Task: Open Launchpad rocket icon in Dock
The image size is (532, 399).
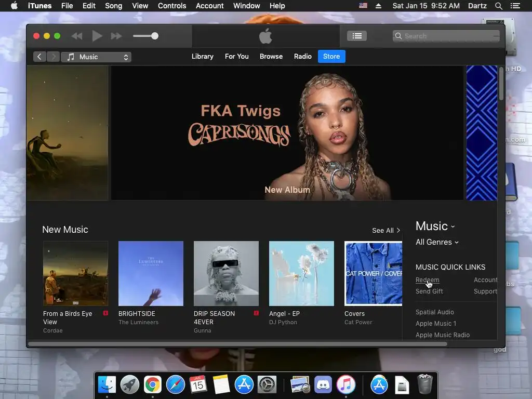Action: tap(129, 384)
